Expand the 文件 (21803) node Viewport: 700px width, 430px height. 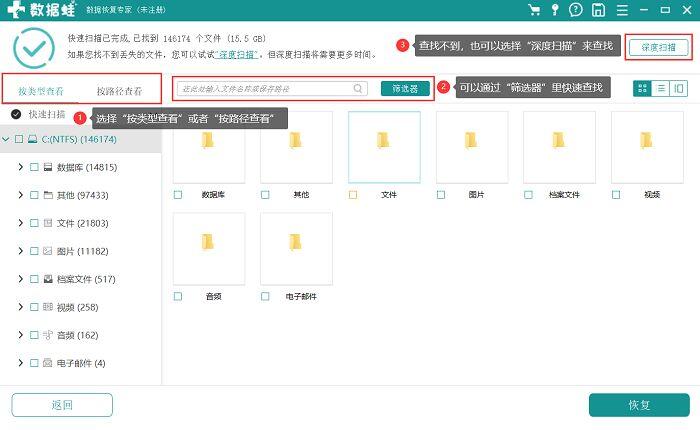point(21,222)
